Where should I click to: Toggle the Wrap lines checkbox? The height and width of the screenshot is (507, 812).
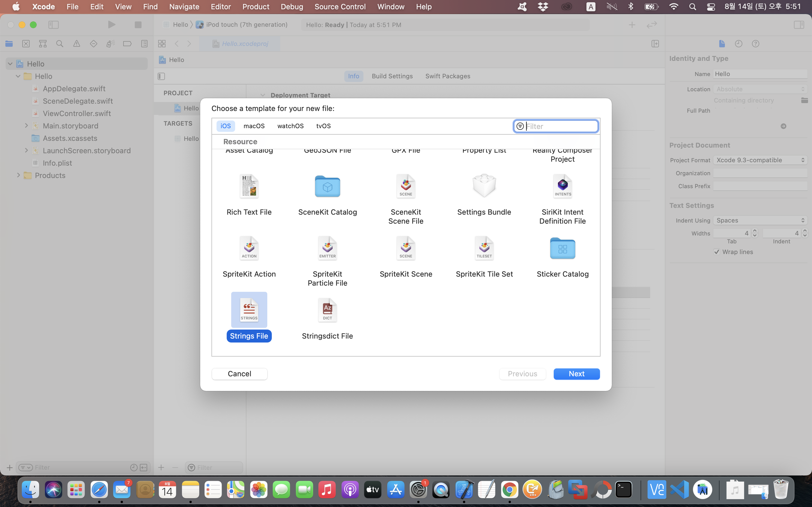point(717,252)
